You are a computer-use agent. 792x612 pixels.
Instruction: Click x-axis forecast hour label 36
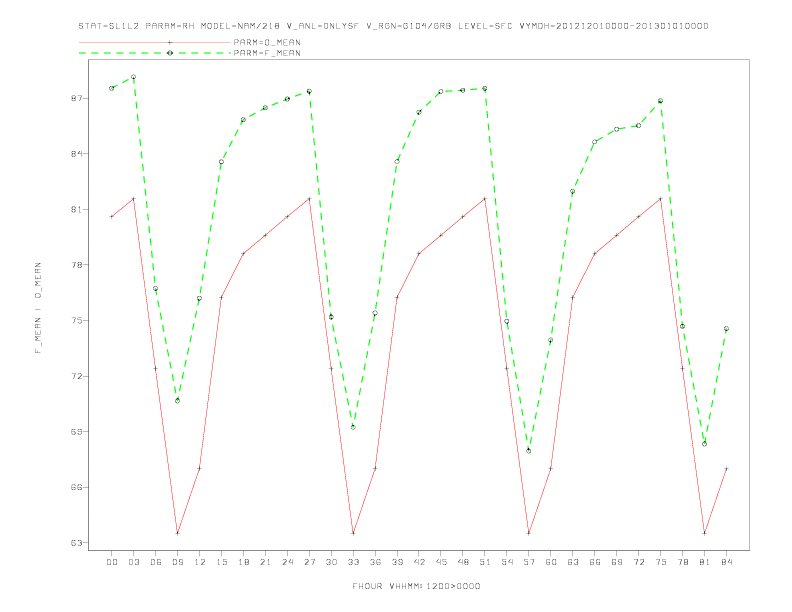click(x=375, y=562)
